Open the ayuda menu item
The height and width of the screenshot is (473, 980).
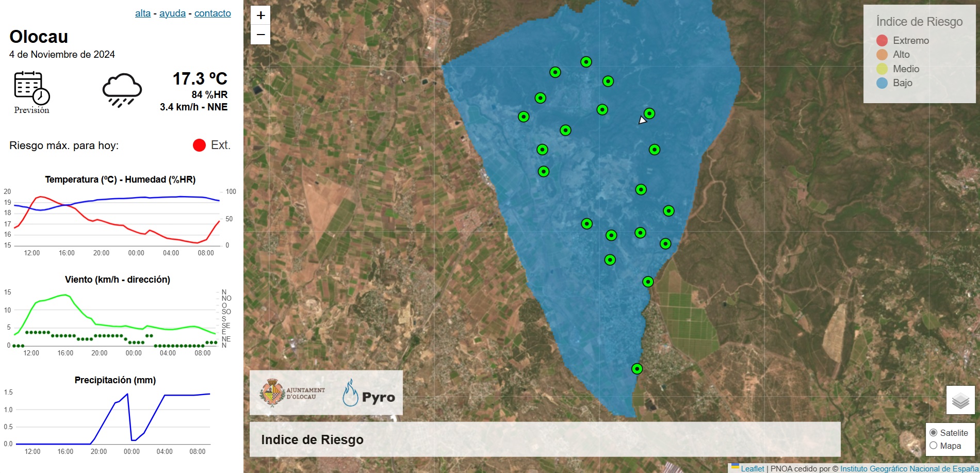[x=172, y=13]
